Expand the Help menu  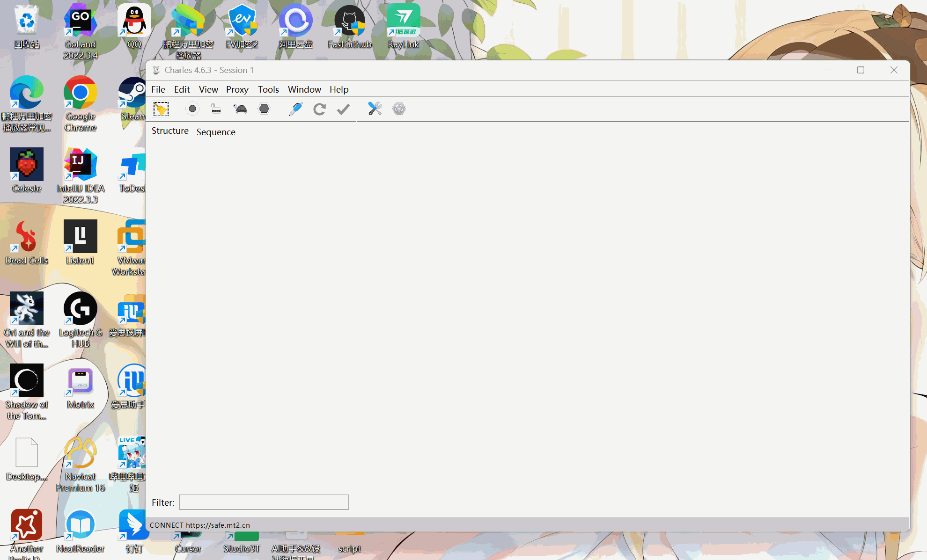point(338,89)
